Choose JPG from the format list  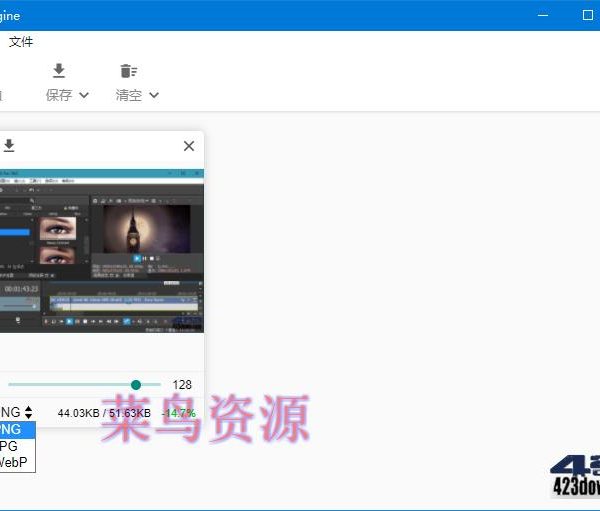coord(10,446)
